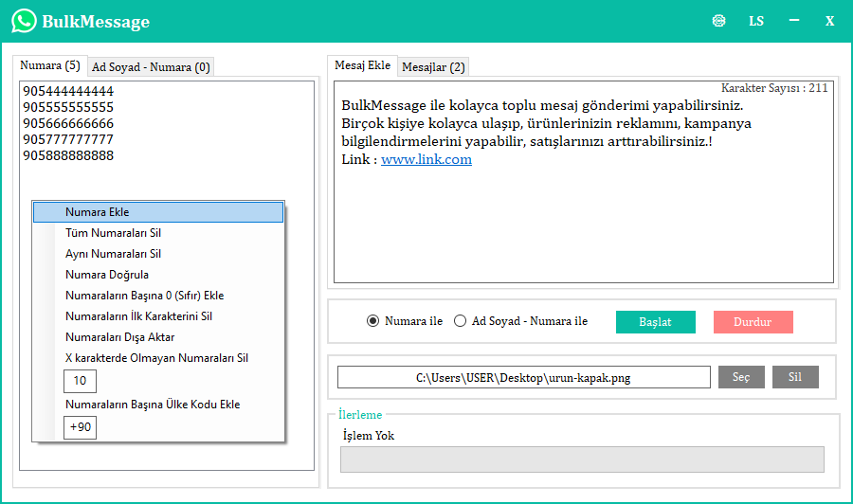
Task: Select "Numaraları Dışa Aktar" menu item
Action: (119, 337)
